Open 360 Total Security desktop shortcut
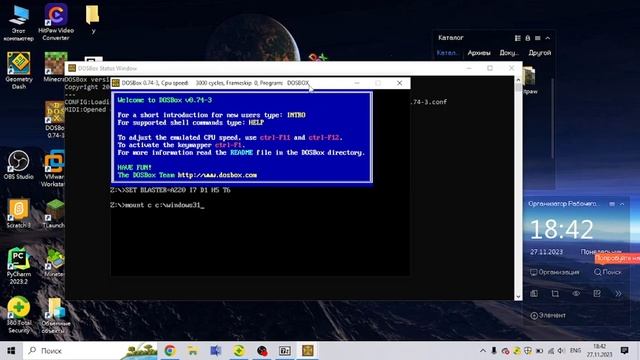The width and height of the screenshot is (640, 360). pos(18,315)
